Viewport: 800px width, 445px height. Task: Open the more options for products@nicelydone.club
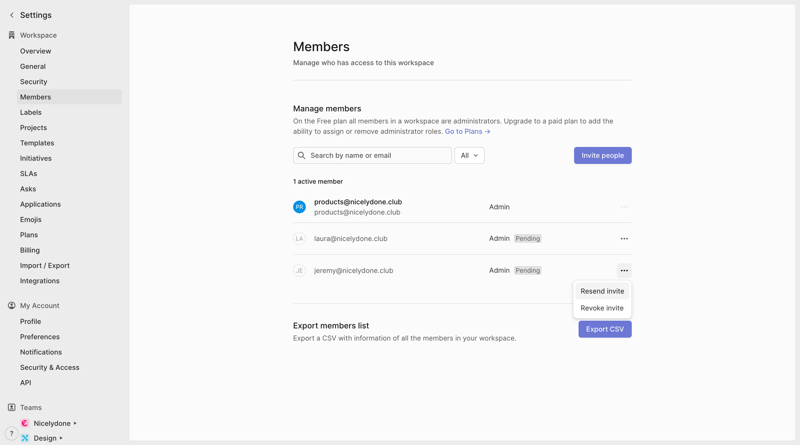624,207
